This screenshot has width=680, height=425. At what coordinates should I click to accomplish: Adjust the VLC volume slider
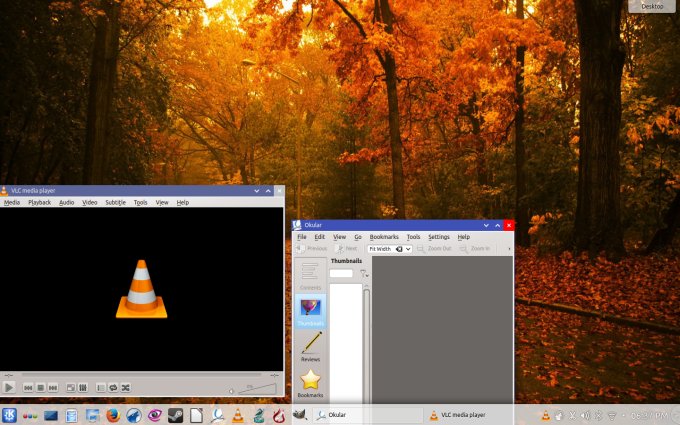[260, 388]
